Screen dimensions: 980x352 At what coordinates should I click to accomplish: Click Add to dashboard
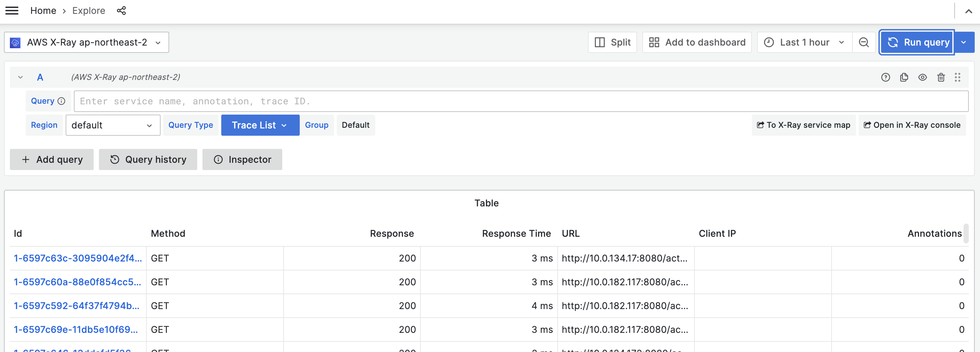pos(696,42)
